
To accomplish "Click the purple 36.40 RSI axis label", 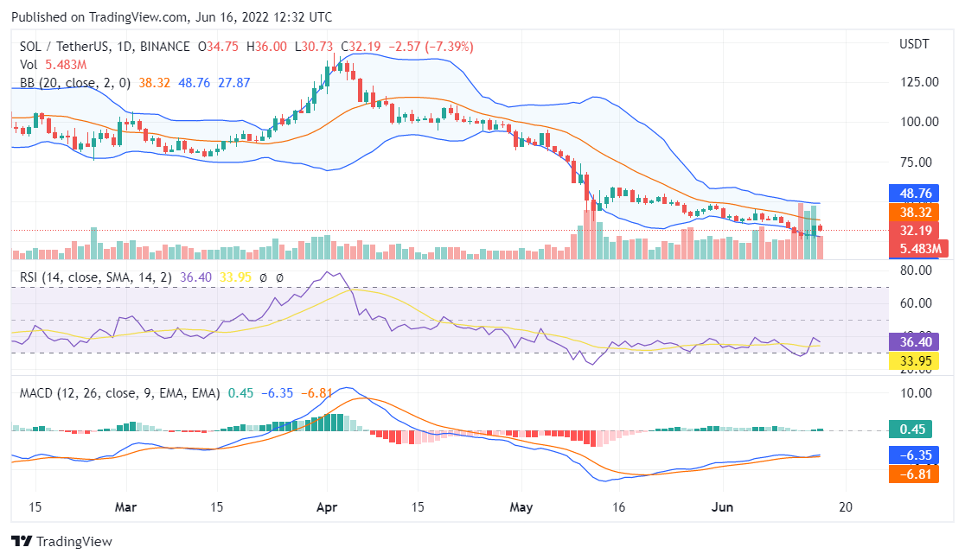I will pyautogui.click(x=917, y=342).
